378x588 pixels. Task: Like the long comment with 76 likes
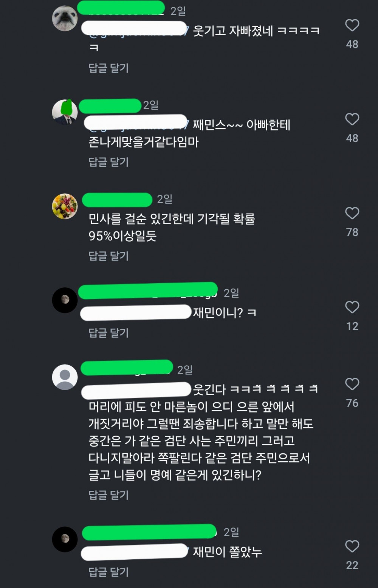[x=352, y=384]
